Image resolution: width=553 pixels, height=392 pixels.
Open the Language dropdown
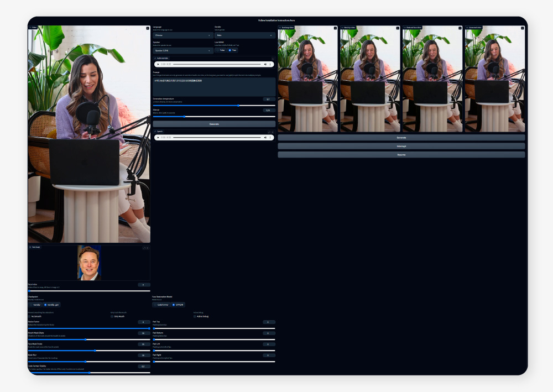click(x=182, y=35)
